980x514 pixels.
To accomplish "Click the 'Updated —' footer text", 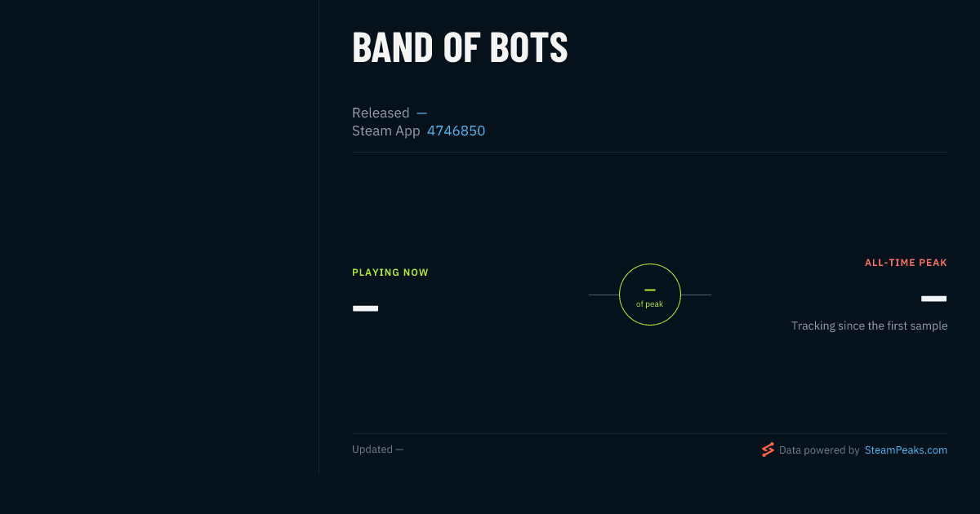I will (377, 450).
